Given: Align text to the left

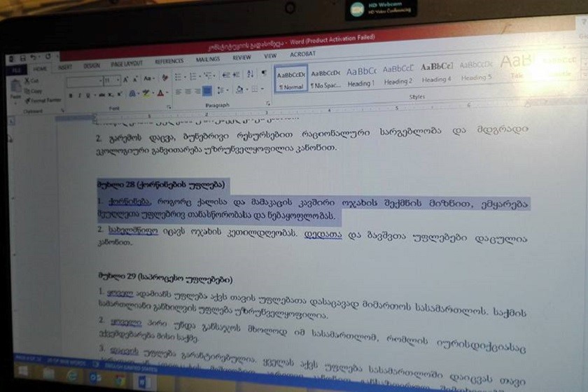Looking at the screenshot, I should pos(179,91).
